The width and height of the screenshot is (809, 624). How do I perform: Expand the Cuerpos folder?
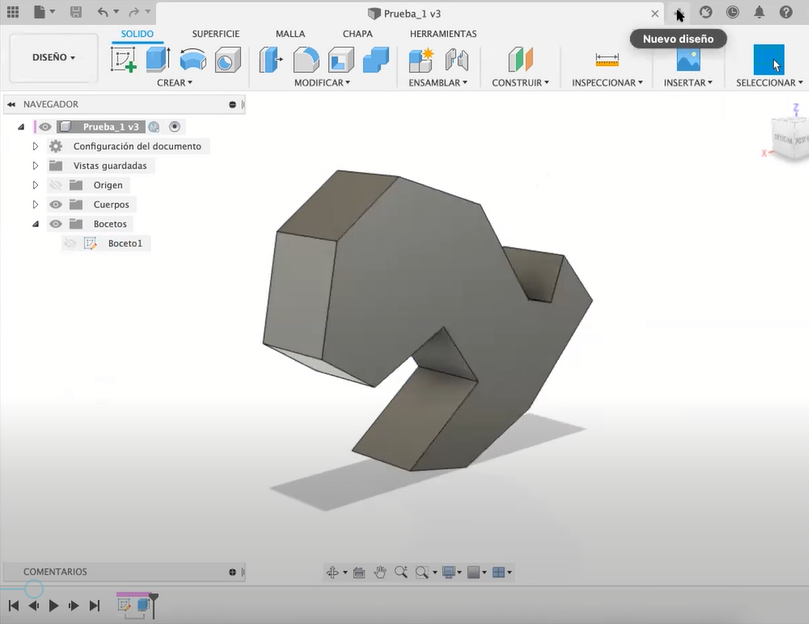pos(35,204)
